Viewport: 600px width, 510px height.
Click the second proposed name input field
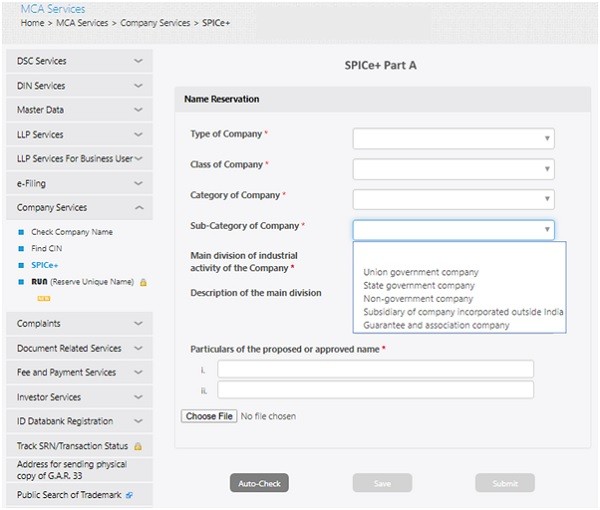375,390
